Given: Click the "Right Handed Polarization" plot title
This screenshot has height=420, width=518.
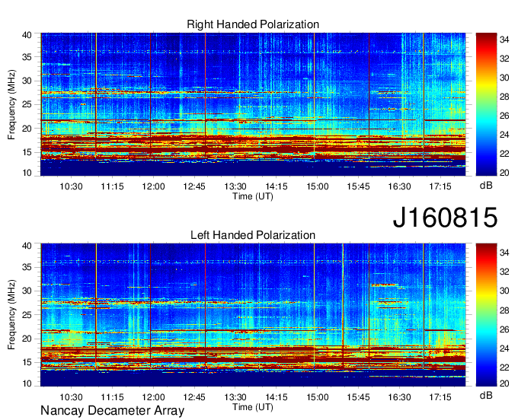Looking at the screenshot, I should 253,24.
